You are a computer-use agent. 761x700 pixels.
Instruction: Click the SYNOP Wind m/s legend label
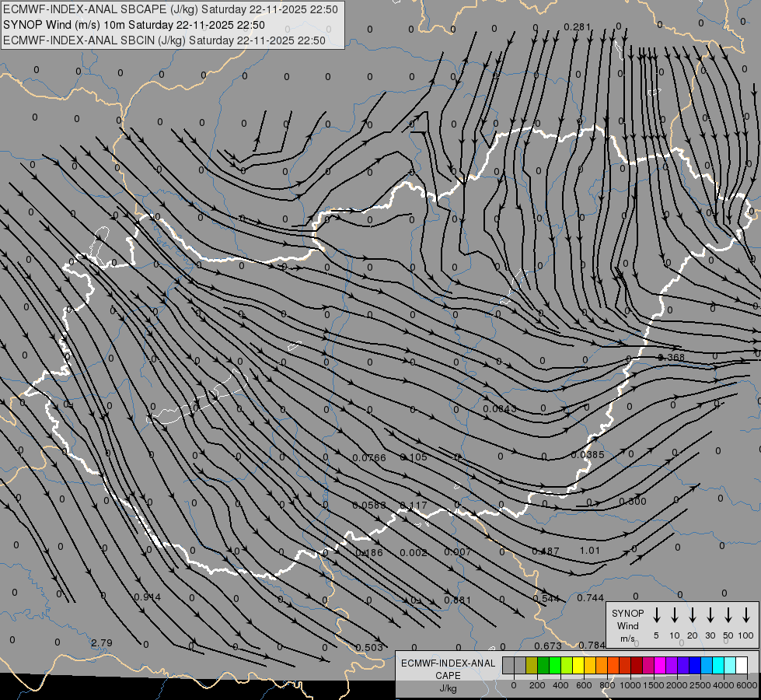(627, 625)
